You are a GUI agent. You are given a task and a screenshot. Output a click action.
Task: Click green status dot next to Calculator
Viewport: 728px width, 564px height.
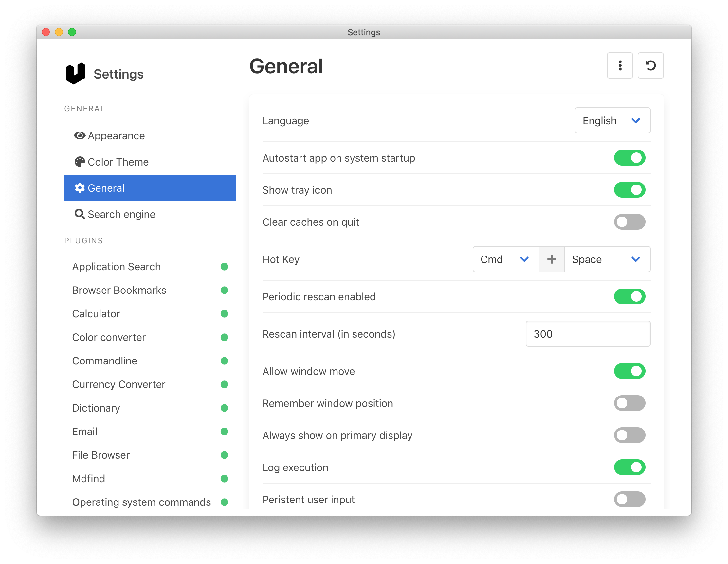pyautogui.click(x=224, y=314)
